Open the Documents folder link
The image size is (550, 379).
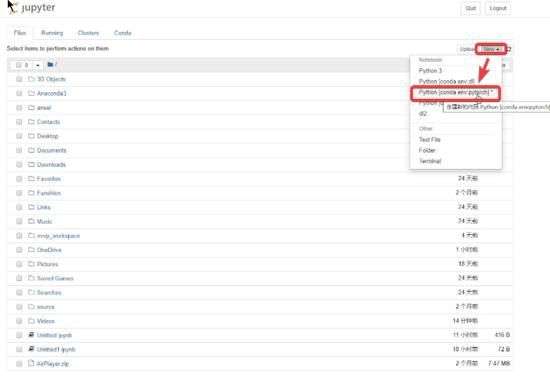52,150
